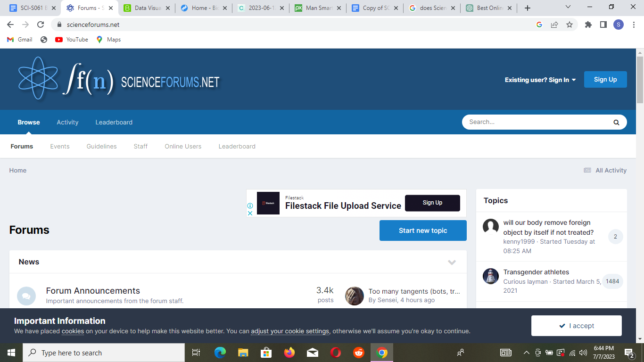Screen dimensions: 644x362
Task: Switch to the Activity navigation tab
Action: pyautogui.click(x=67, y=122)
